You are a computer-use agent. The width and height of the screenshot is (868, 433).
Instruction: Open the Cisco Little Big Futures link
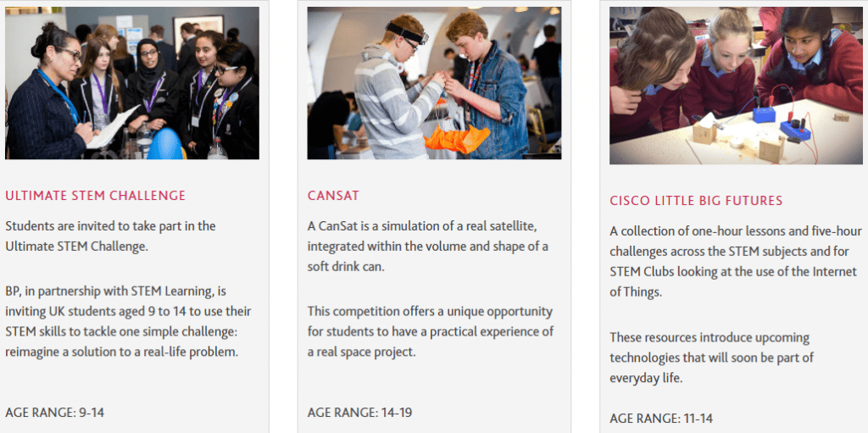[696, 201]
